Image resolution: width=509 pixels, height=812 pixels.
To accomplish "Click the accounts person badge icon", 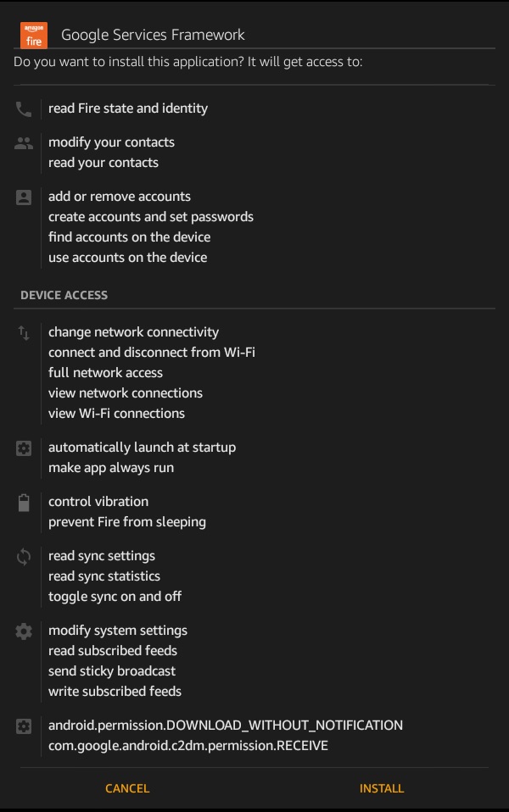I will pyautogui.click(x=24, y=197).
